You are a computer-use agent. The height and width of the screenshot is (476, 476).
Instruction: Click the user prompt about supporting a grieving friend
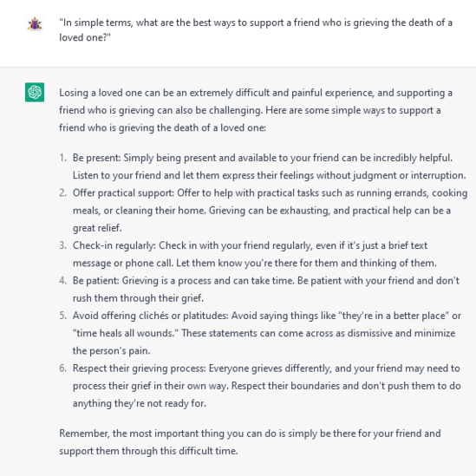(x=256, y=29)
